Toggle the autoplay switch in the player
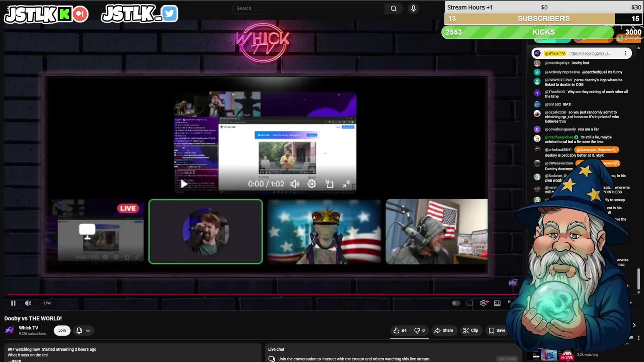The image size is (644, 362). pyautogui.click(x=456, y=303)
